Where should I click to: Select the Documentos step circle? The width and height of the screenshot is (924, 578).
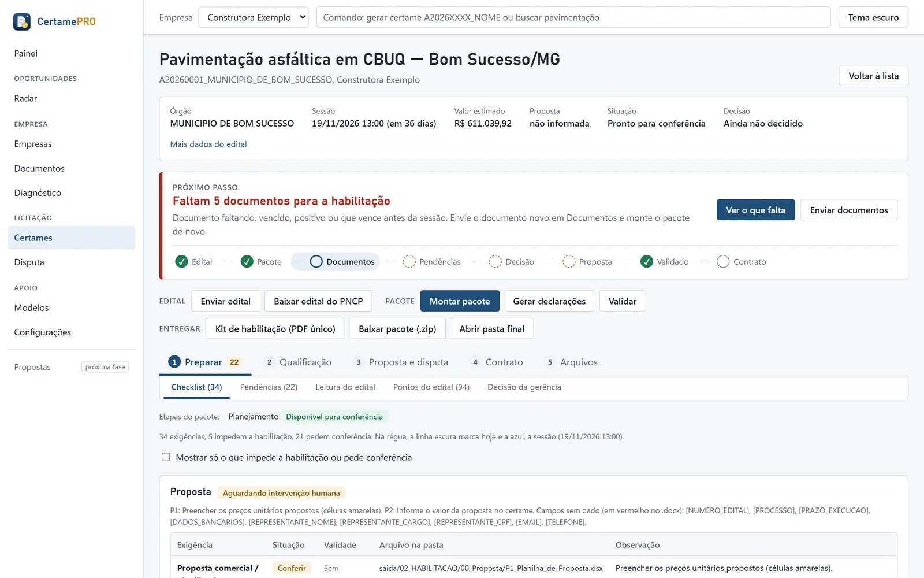(x=316, y=262)
